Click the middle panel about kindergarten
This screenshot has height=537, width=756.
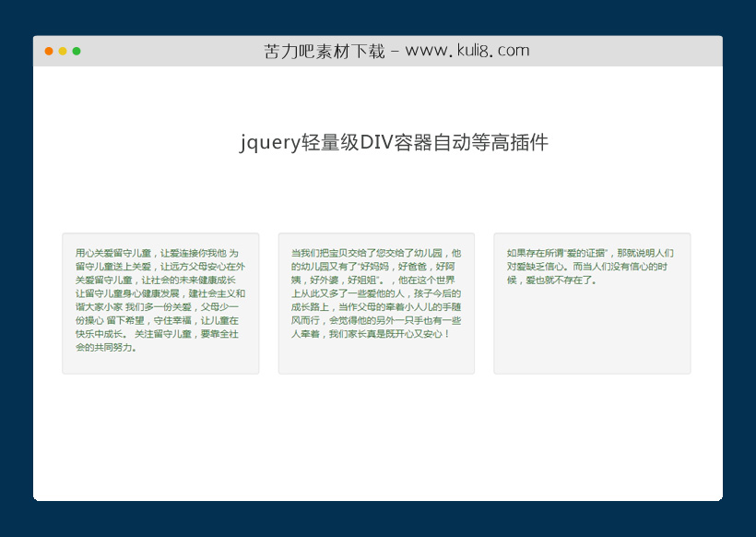378,302
